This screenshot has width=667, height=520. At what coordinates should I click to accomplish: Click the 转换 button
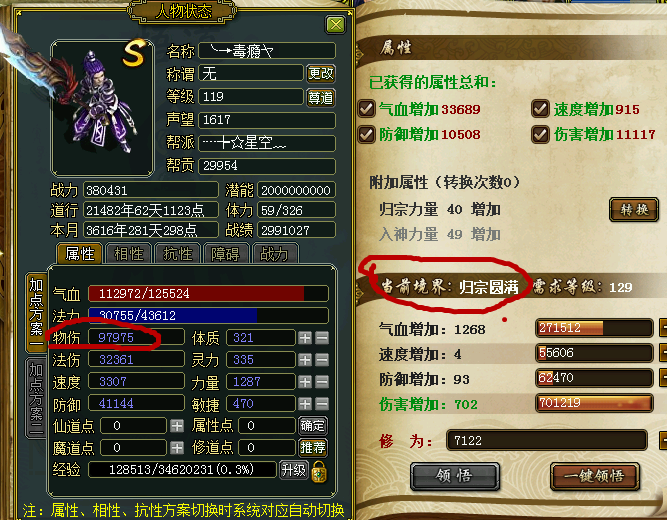pos(634,210)
